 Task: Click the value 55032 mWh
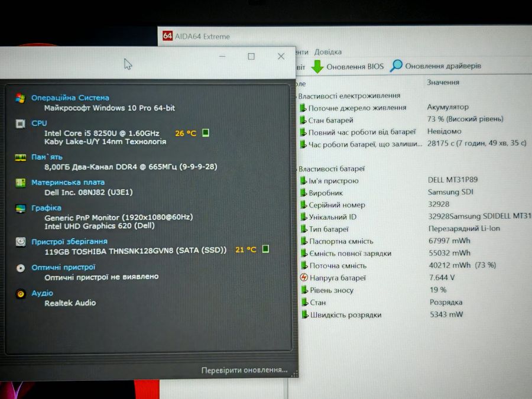click(450, 253)
